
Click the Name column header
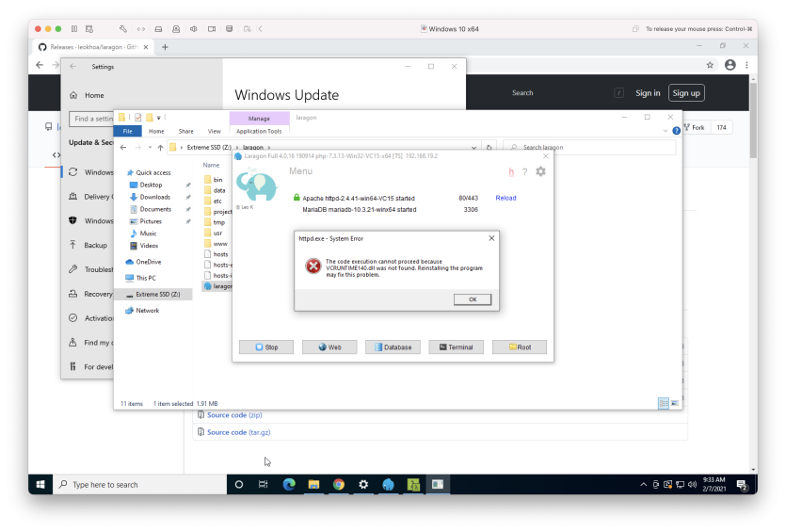(x=211, y=165)
